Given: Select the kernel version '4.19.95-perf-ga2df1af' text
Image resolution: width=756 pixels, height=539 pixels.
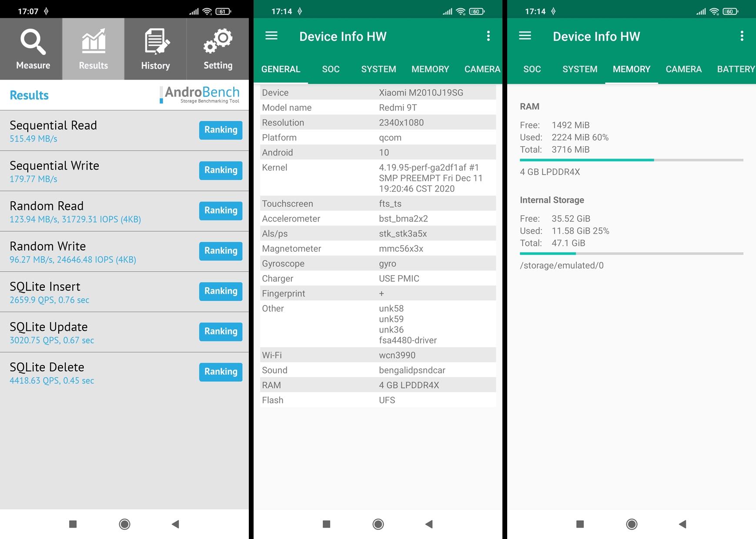Looking at the screenshot, I should pyautogui.click(x=423, y=167).
